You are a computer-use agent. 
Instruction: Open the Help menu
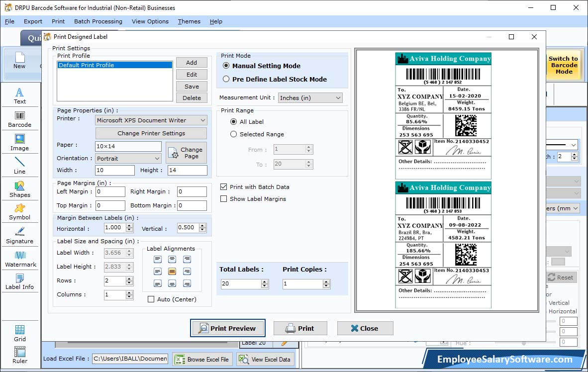[x=216, y=21]
